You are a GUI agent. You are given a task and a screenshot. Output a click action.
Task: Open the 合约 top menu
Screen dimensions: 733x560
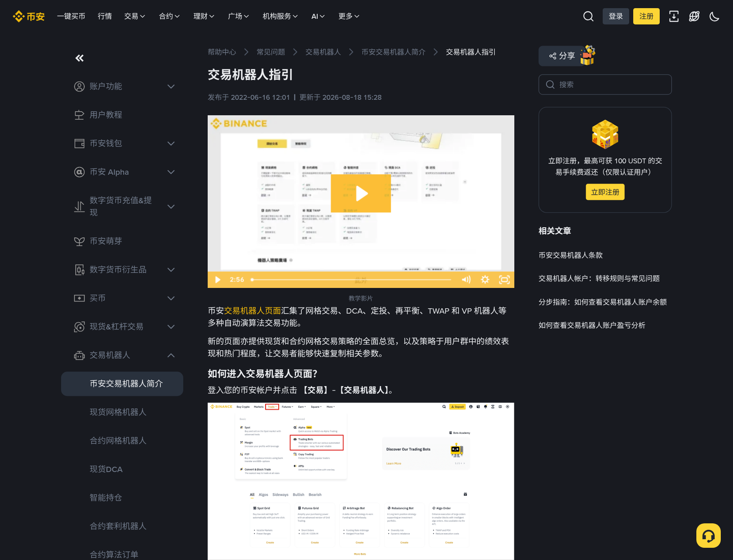tap(169, 16)
